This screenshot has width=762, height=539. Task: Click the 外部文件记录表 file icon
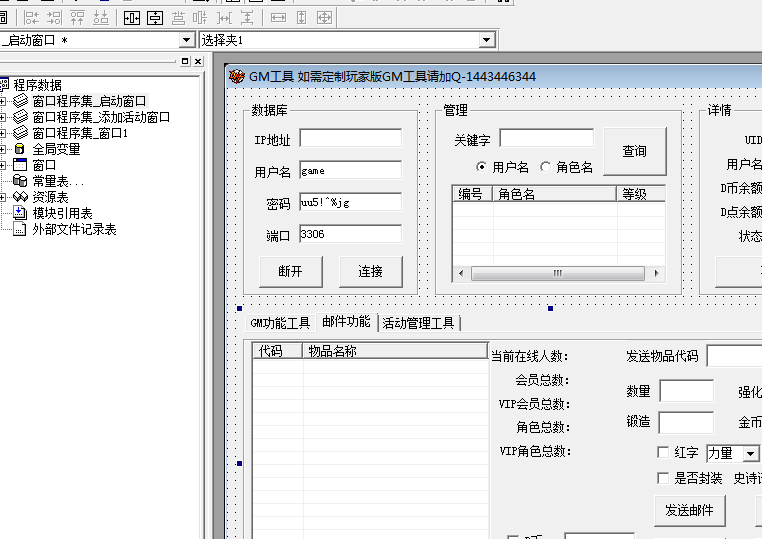click(19, 229)
